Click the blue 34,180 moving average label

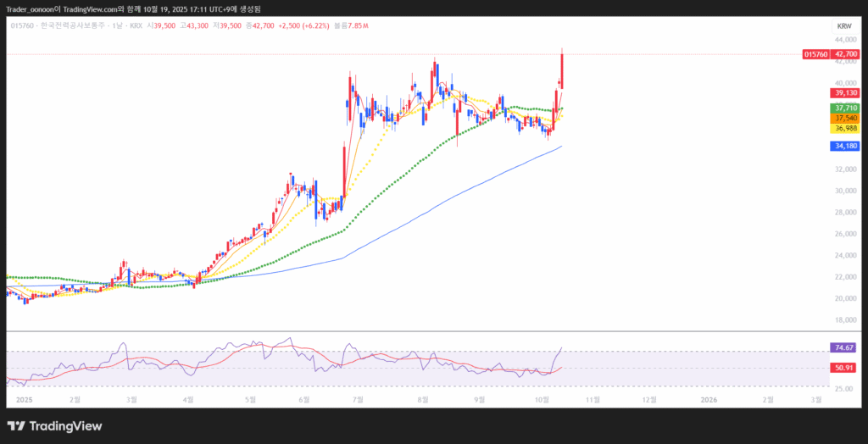pyautogui.click(x=845, y=146)
